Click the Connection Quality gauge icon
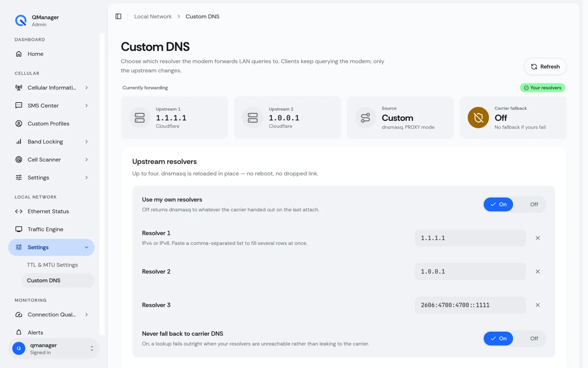The image size is (588, 368). 19,315
